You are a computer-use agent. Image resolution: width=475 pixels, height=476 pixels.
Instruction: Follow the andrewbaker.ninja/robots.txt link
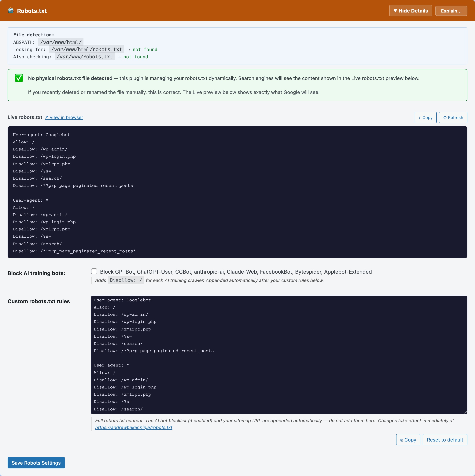coord(134,427)
